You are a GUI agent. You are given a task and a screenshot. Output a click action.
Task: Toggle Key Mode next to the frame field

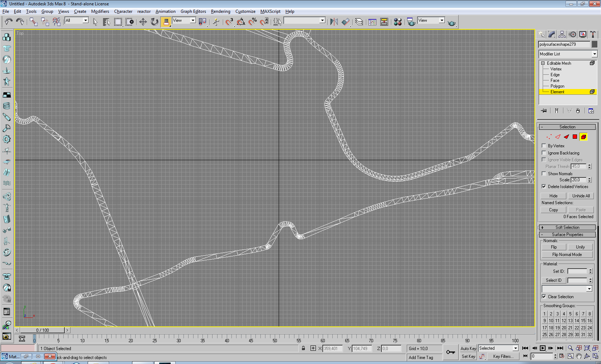coord(525,356)
